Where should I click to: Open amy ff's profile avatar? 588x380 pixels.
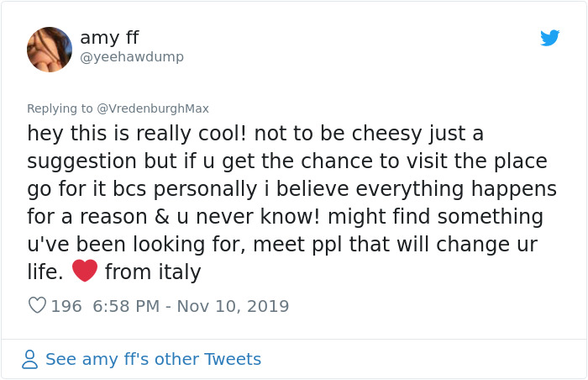click(x=50, y=49)
